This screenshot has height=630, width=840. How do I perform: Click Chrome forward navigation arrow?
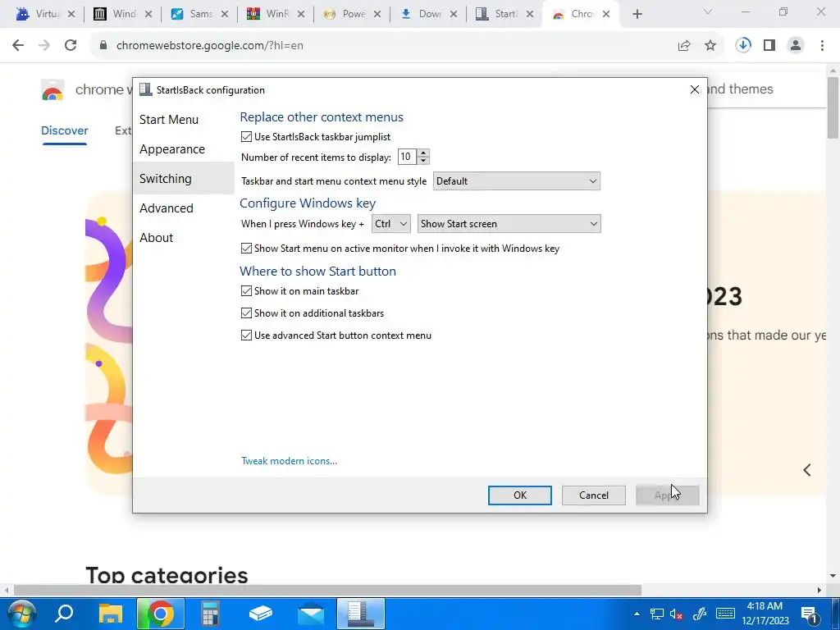tap(44, 46)
